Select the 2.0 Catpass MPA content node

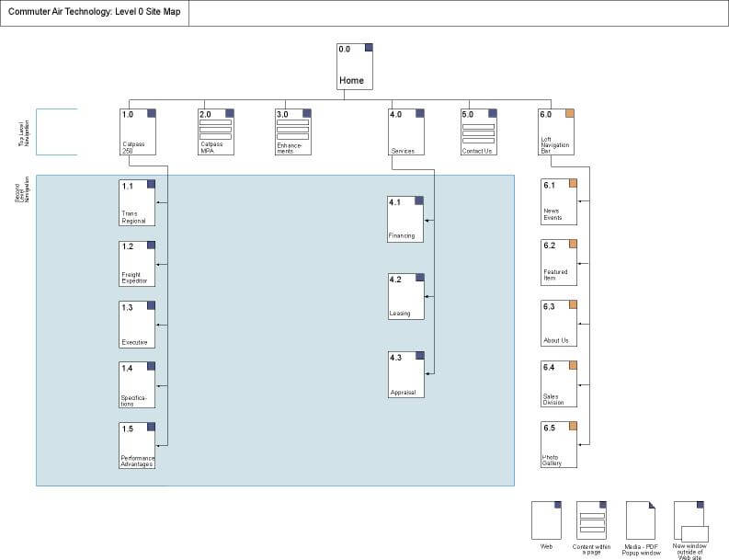click(216, 131)
